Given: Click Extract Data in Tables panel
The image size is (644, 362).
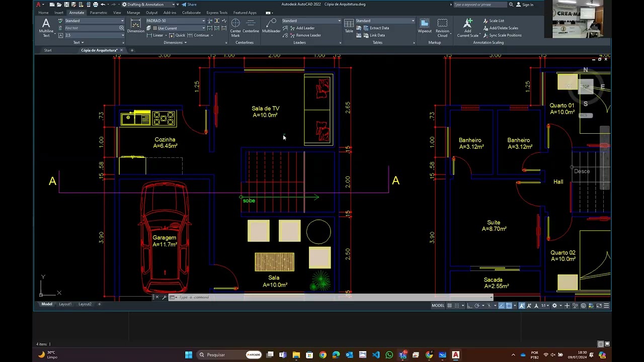Looking at the screenshot, I should (375, 28).
